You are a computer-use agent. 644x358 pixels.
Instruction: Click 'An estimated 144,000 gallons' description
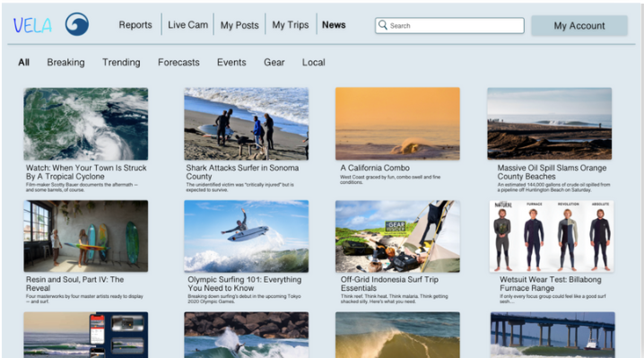tap(554, 187)
